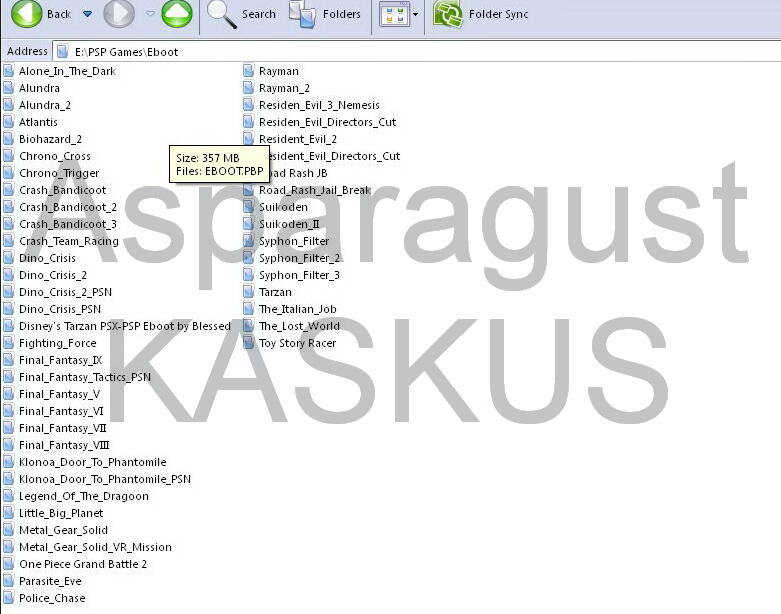Select the Alone_In_The_Dark folder icon

click(x=8, y=71)
